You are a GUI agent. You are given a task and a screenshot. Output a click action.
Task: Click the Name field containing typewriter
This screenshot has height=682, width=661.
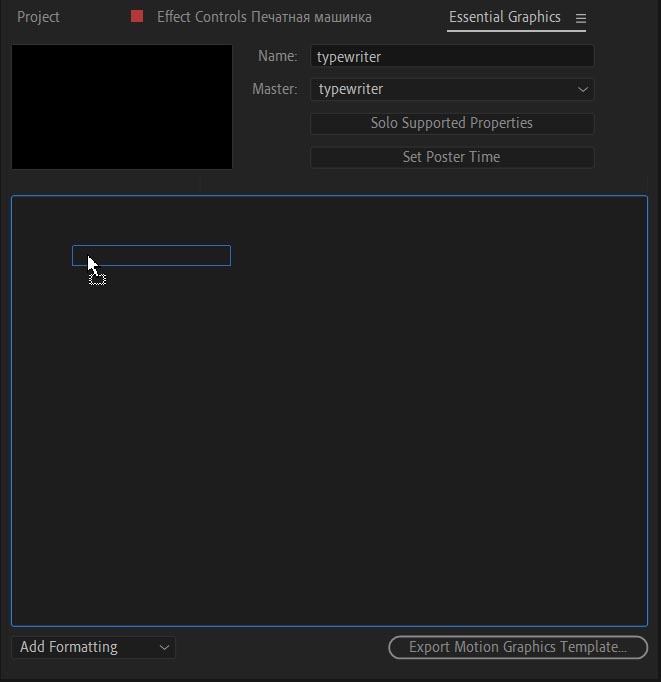pyautogui.click(x=452, y=56)
